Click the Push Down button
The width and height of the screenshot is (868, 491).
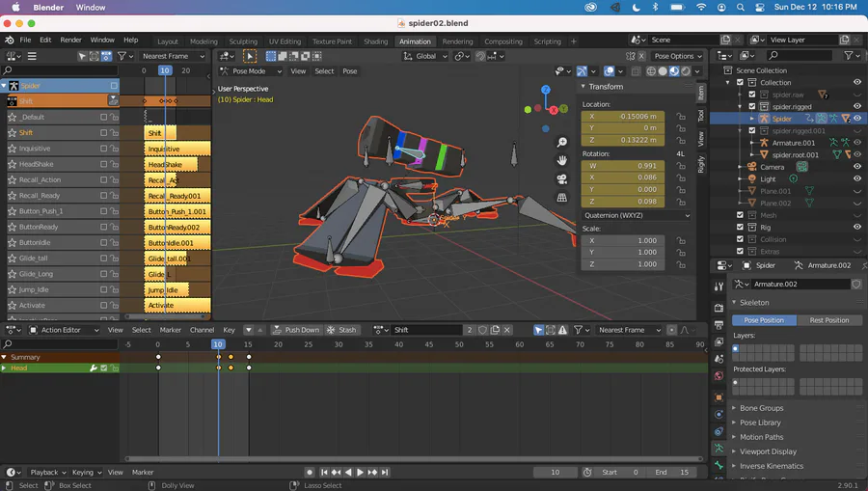296,330
